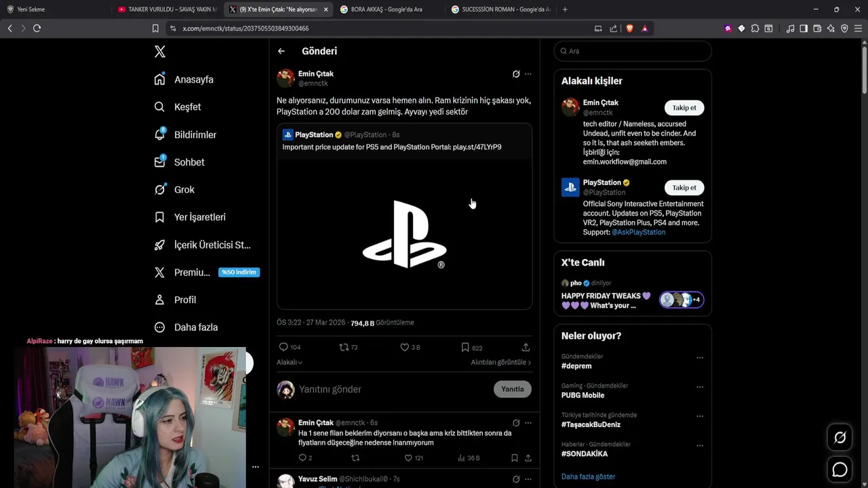Image resolution: width=868 pixels, height=488 pixels.
Task: Open the browser extensions puzzle icon
Action: coord(755,28)
